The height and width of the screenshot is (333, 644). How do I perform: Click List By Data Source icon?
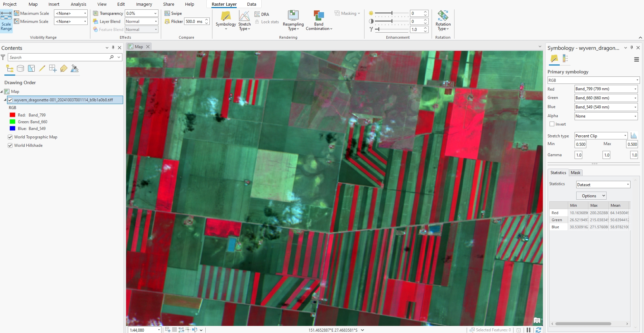pyautogui.click(x=21, y=69)
